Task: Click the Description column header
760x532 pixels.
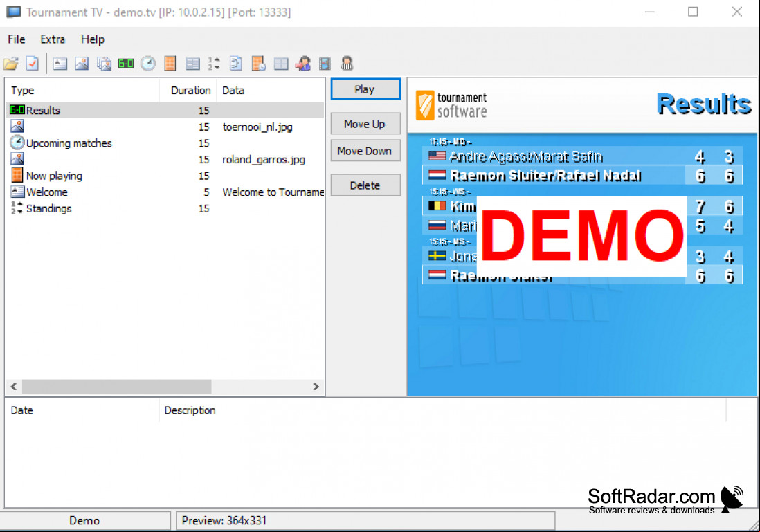Action: [x=442, y=410]
